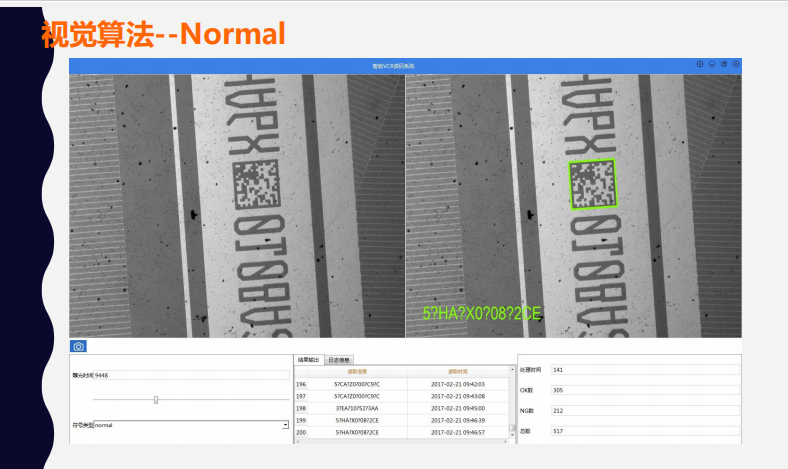Click the exposure time slider handle

click(156, 400)
